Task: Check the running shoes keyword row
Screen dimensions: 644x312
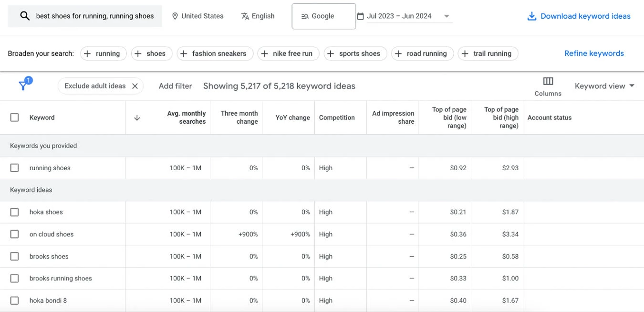Action: click(x=15, y=168)
